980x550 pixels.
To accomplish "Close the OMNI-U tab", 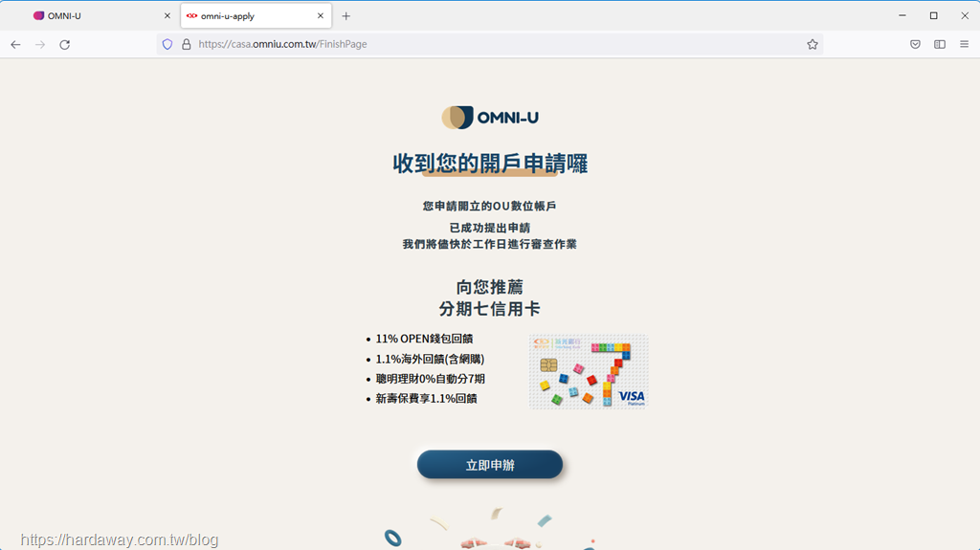I will point(167,15).
